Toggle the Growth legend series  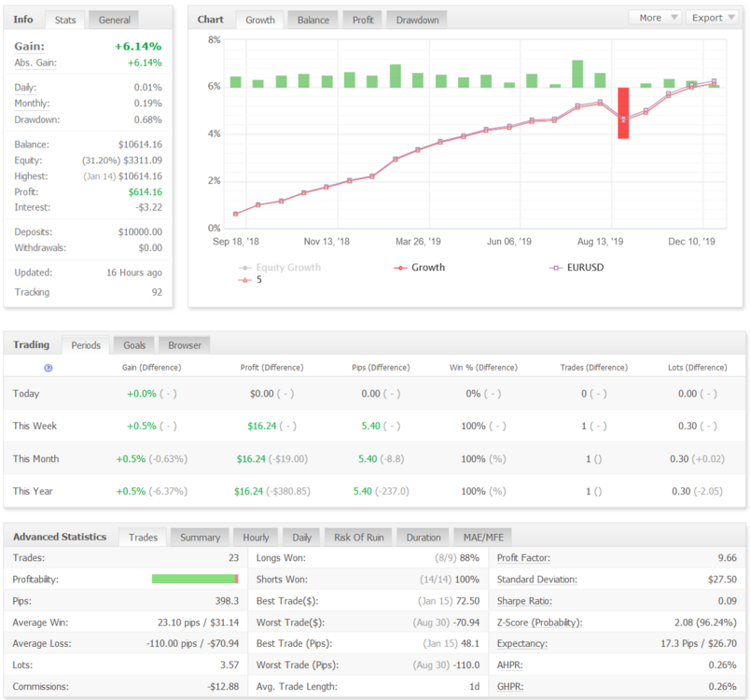click(419, 268)
